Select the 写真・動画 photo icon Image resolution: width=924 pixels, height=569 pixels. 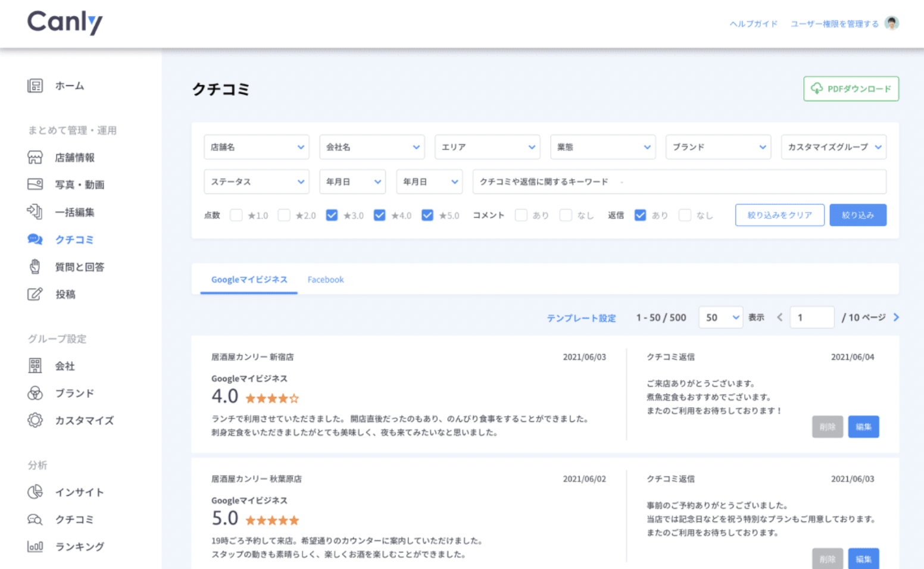click(x=35, y=185)
